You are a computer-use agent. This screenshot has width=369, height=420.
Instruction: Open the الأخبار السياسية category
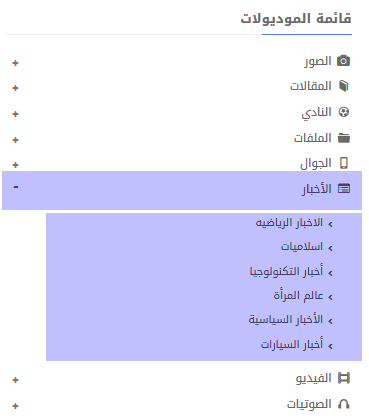click(x=286, y=320)
